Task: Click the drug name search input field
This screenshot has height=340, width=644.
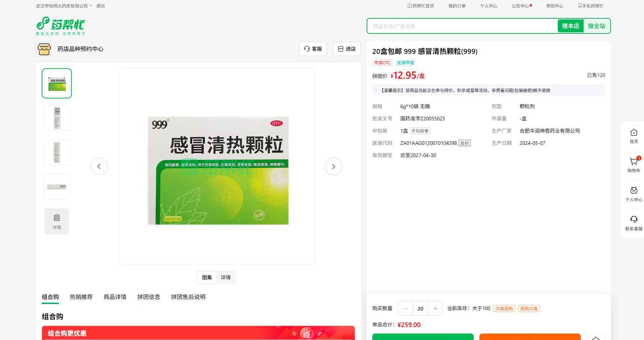Action: point(462,26)
